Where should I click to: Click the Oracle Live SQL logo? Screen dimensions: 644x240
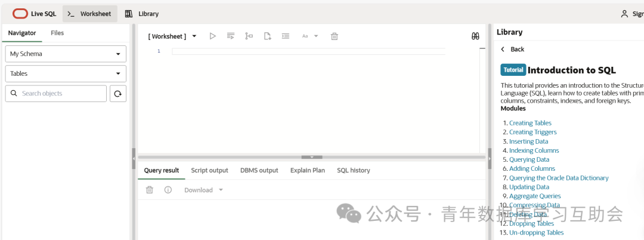pyautogui.click(x=20, y=14)
